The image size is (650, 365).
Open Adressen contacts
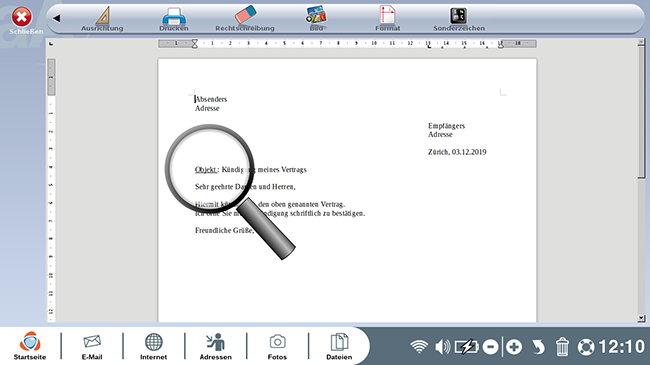click(216, 346)
